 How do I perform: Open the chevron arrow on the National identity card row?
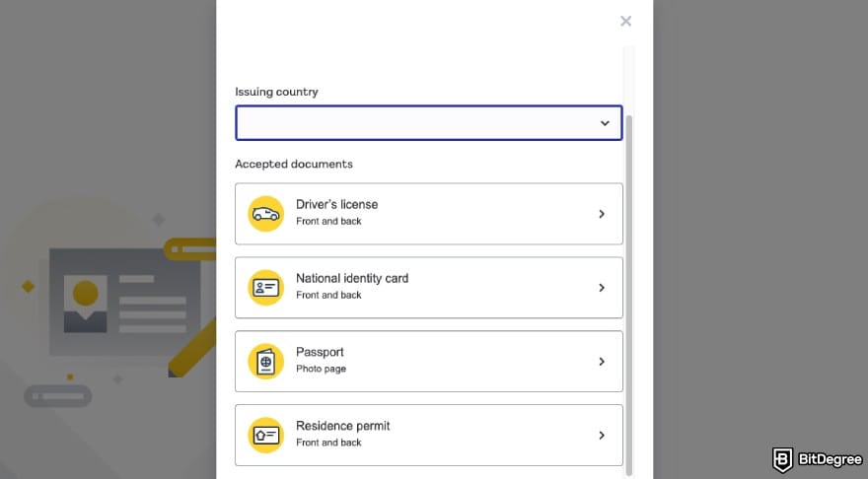tap(602, 288)
